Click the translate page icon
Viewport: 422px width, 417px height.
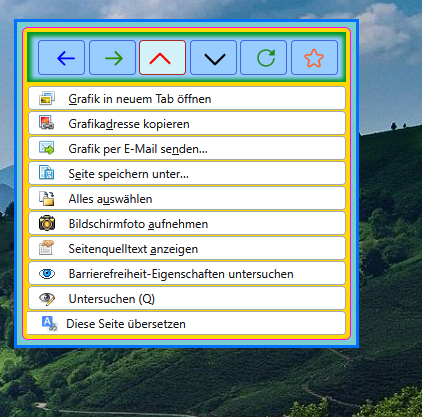click(49, 323)
